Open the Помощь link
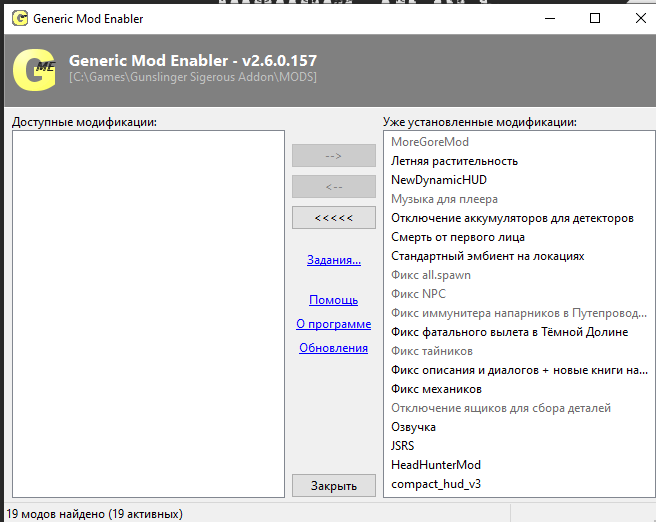 (334, 300)
